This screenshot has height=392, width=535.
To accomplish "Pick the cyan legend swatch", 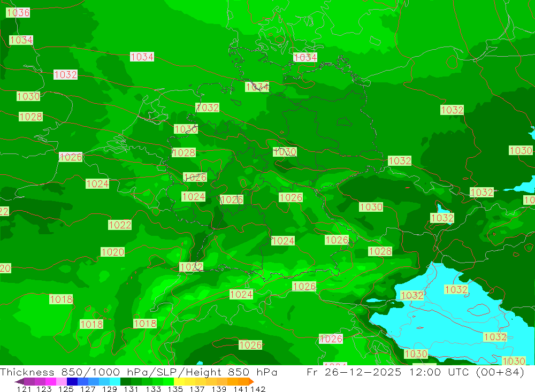I will click(115, 381).
